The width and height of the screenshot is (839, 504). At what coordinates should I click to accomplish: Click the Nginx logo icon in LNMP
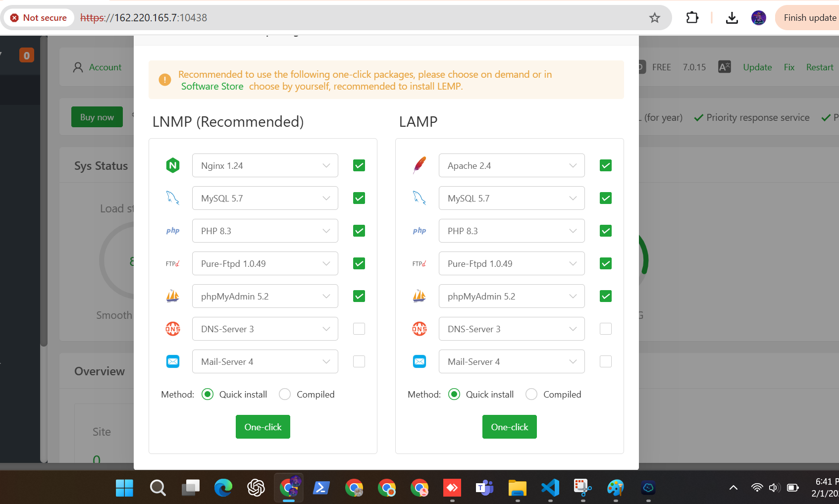172,165
